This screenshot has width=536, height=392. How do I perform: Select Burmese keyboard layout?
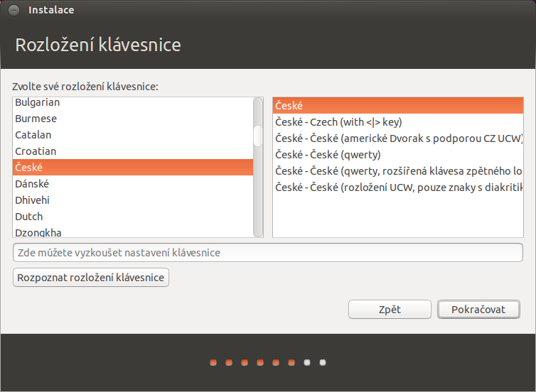133,119
